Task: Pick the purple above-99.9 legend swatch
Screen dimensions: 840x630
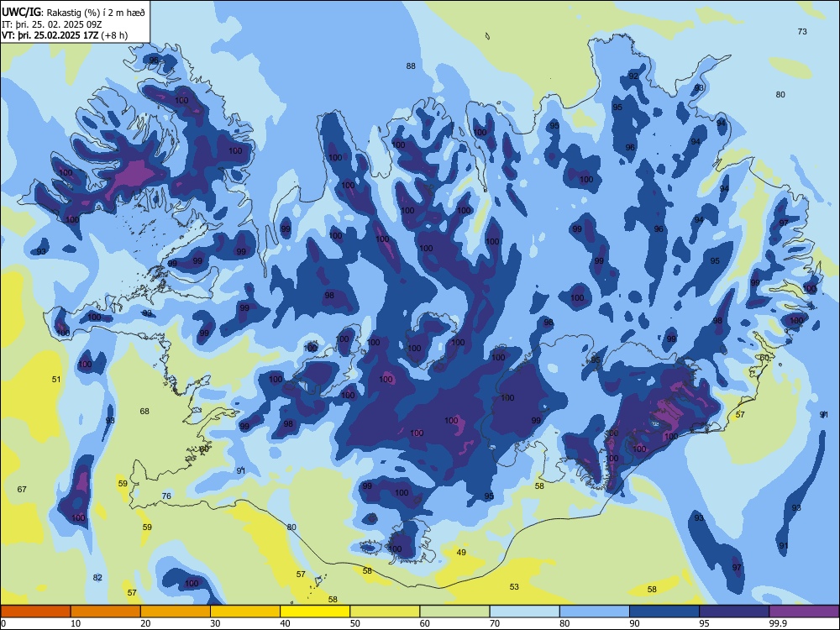Action: 804,612
